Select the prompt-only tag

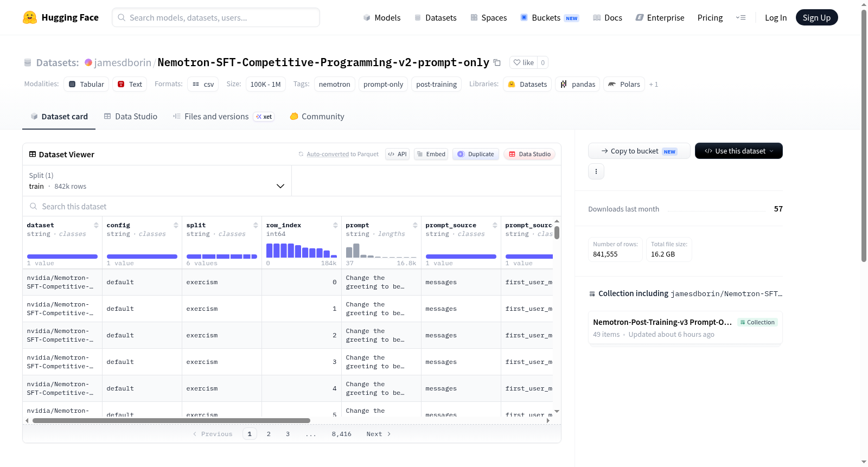pyautogui.click(x=383, y=84)
